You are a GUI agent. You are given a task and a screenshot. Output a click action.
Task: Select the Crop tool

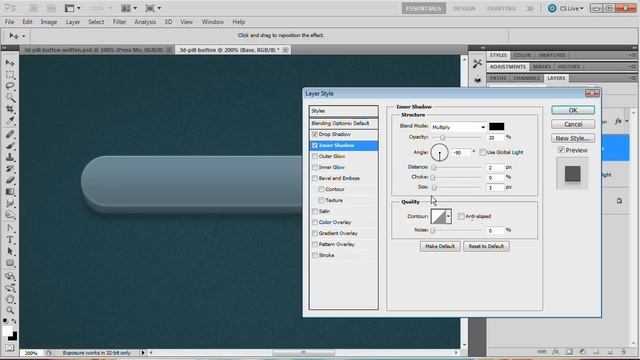[10, 109]
